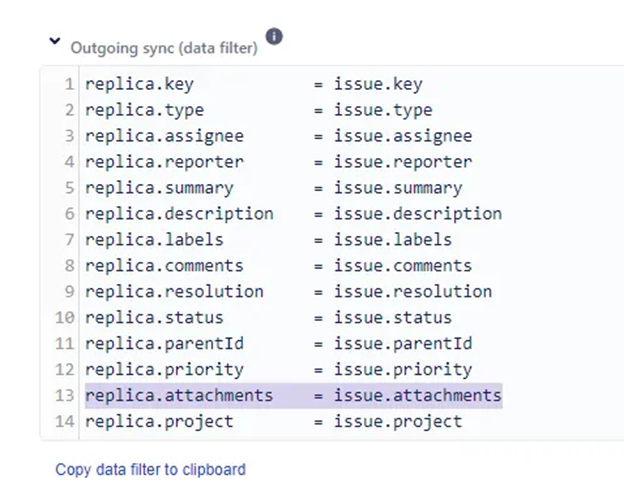The image size is (624, 501).
Task: Click the issue.summary value
Action: [398, 188]
